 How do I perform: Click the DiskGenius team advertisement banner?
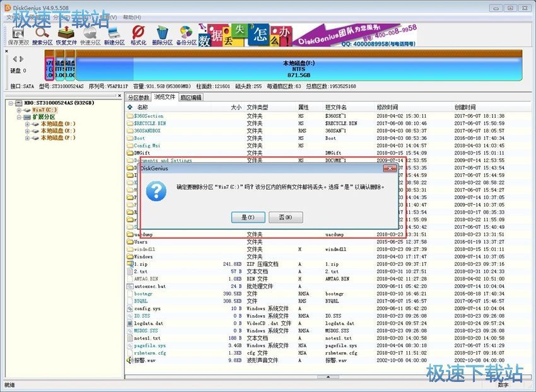click(x=308, y=35)
